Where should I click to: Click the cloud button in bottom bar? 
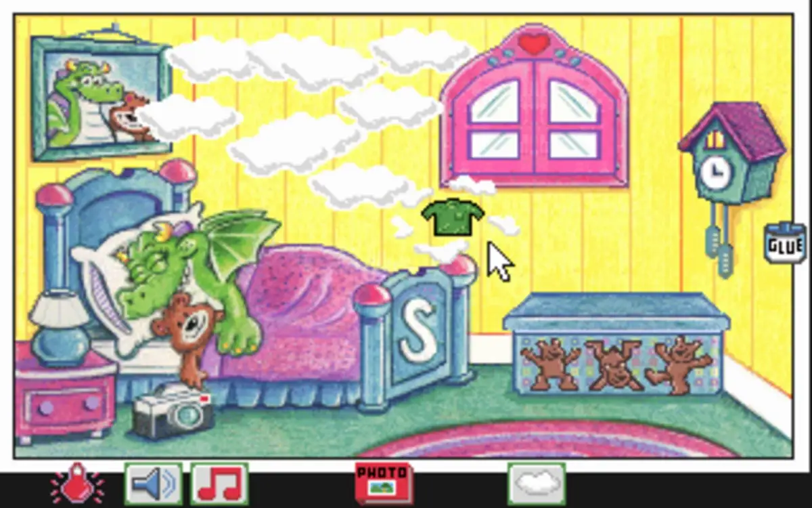pyautogui.click(x=537, y=484)
